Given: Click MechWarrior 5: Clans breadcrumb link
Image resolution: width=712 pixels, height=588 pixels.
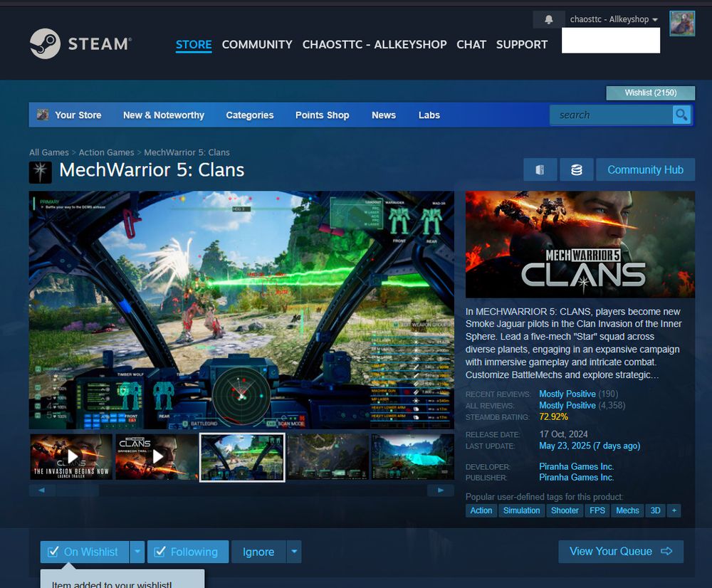Looking at the screenshot, I should (x=187, y=152).
